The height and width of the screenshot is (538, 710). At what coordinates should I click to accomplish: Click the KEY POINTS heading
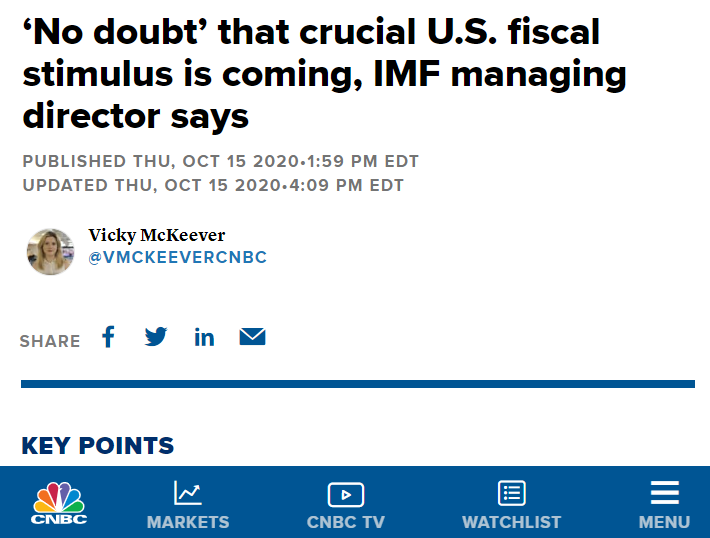tap(98, 446)
